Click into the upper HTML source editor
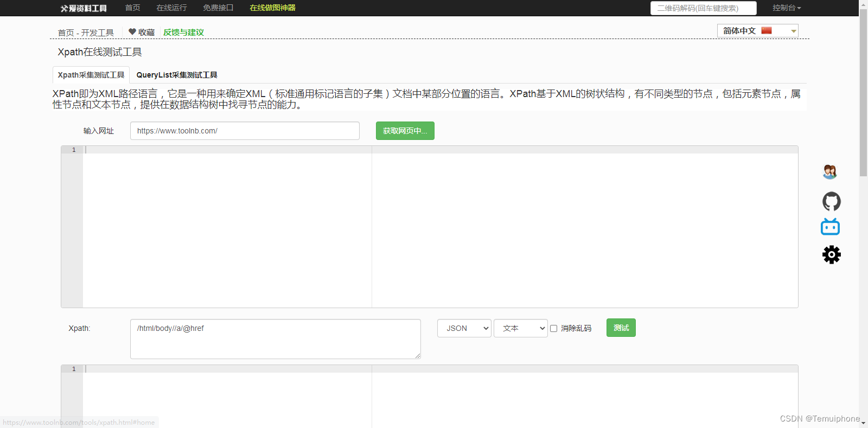 430,227
